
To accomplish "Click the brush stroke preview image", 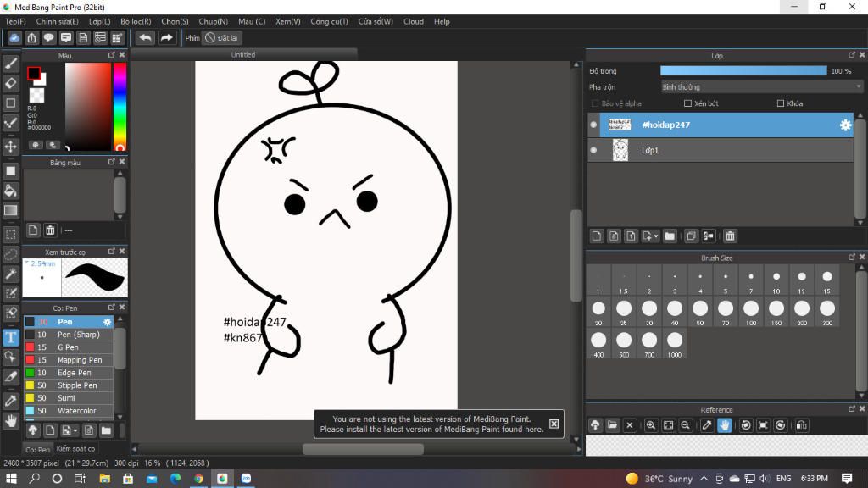I will [x=95, y=277].
